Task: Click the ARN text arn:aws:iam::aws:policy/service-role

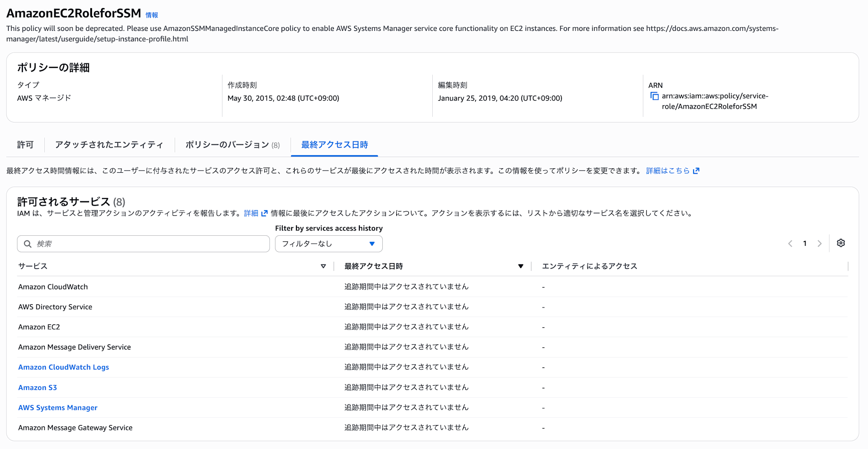Action: tap(715, 101)
